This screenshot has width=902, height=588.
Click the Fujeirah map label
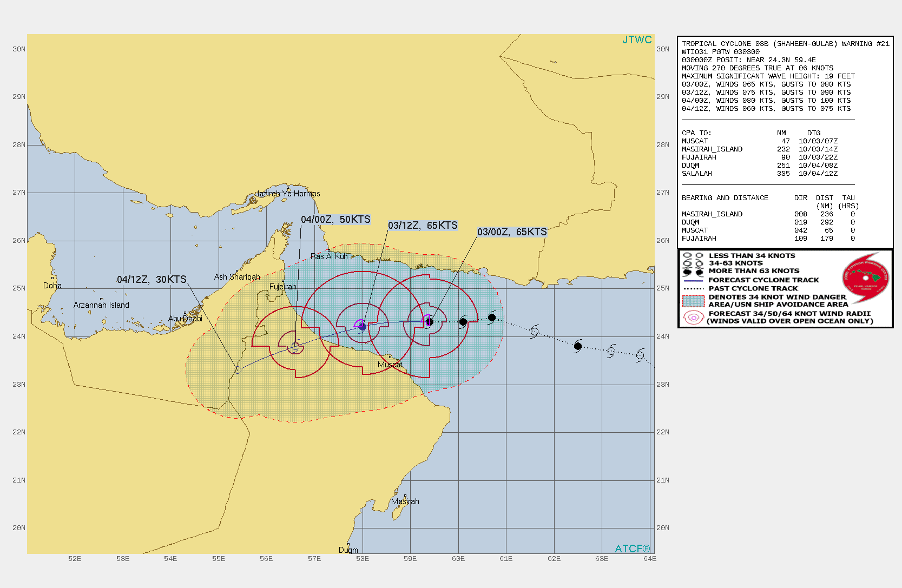point(283,287)
